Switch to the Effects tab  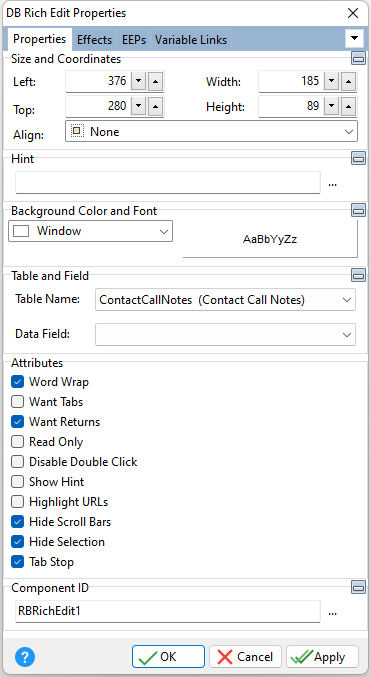click(94, 40)
